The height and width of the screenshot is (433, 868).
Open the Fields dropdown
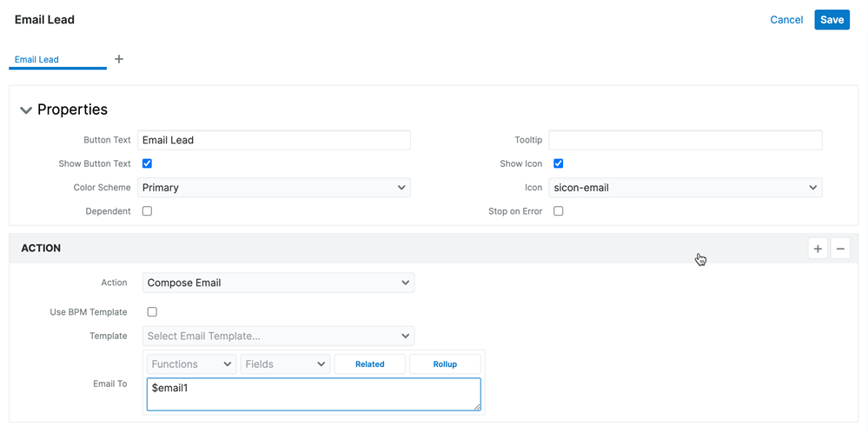coord(285,364)
